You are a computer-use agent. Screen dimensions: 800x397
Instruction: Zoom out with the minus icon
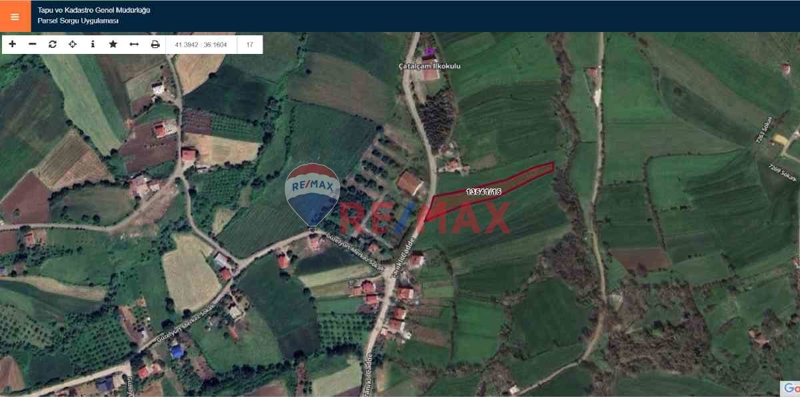click(x=32, y=44)
